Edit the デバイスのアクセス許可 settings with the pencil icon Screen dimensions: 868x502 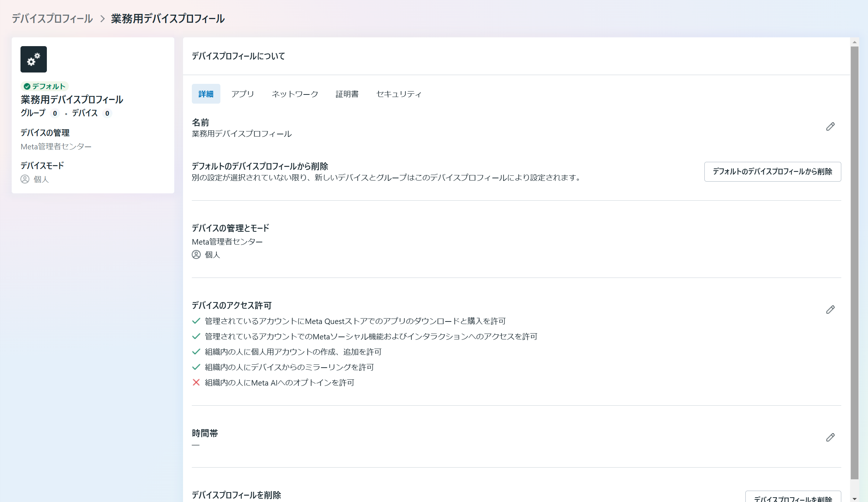point(830,310)
